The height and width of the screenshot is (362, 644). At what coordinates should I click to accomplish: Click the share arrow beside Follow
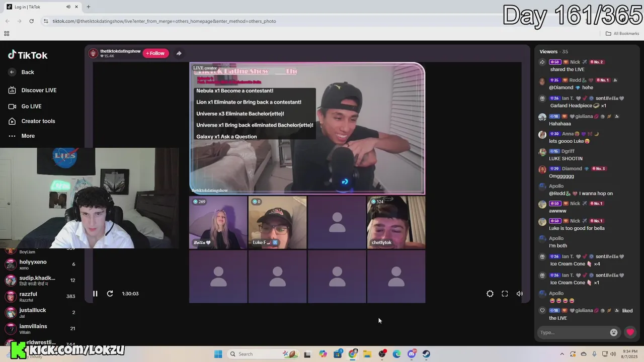179,53
